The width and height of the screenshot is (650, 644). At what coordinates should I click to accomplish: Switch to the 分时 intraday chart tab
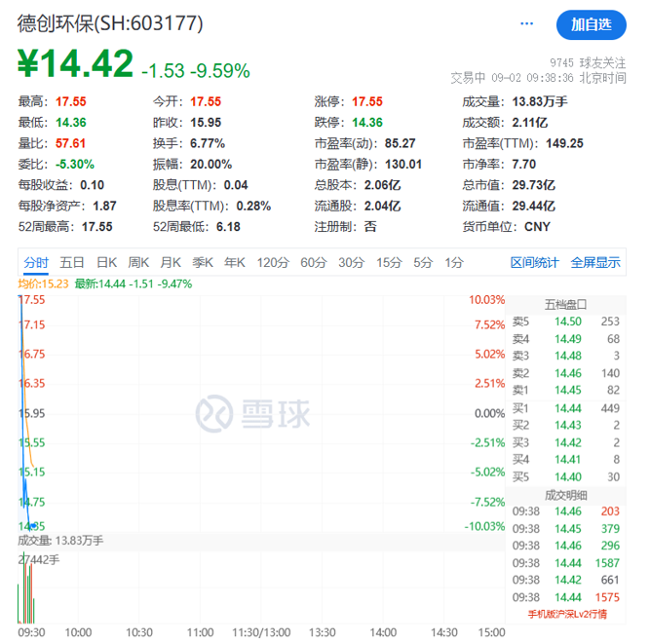pyautogui.click(x=36, y=262)
